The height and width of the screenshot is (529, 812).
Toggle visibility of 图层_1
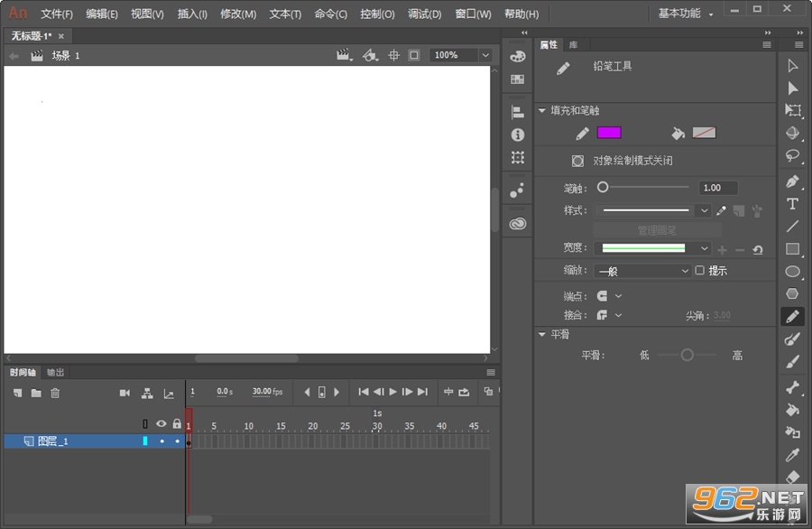162,441
